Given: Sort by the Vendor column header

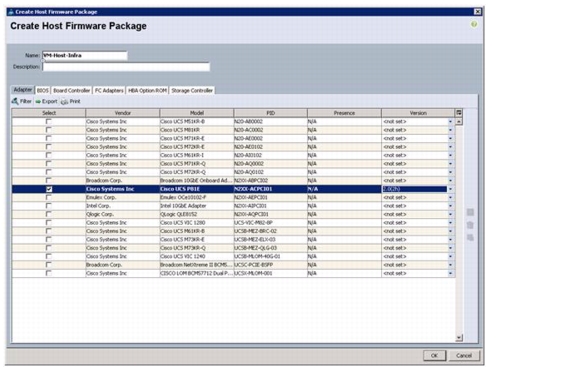Looking at the screenshot, I should click(123, 113).
